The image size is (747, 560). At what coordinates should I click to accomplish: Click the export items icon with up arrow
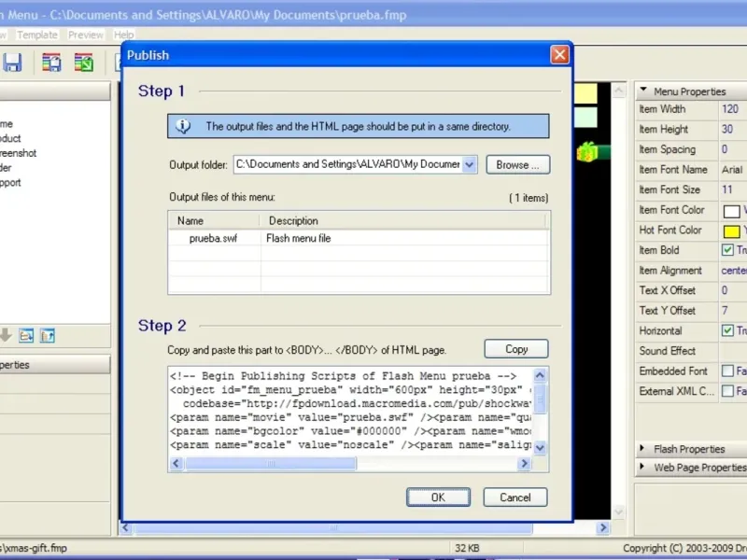48,336
